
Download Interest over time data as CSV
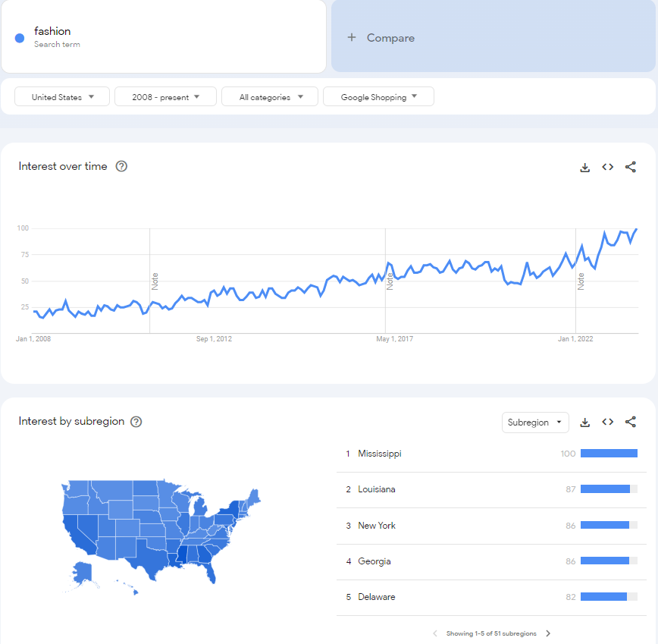[x=584, y=167]
